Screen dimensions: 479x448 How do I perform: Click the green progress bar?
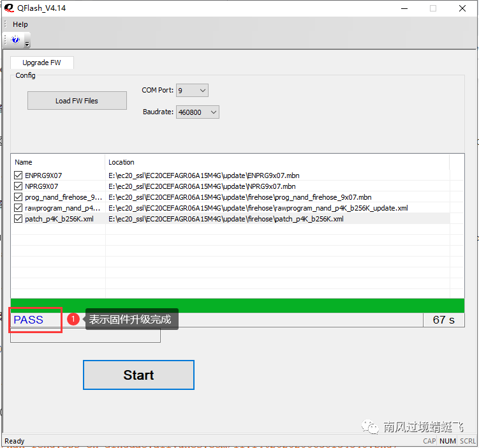pos(237,306)
